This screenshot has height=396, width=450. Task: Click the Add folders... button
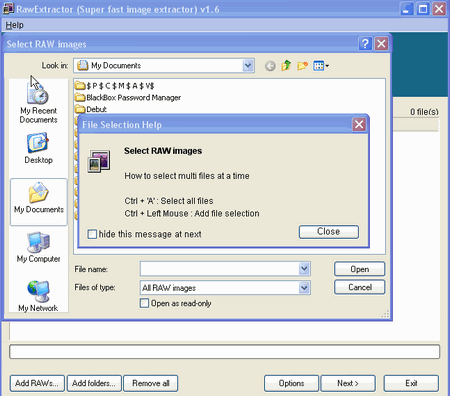[x=94, y=383]
